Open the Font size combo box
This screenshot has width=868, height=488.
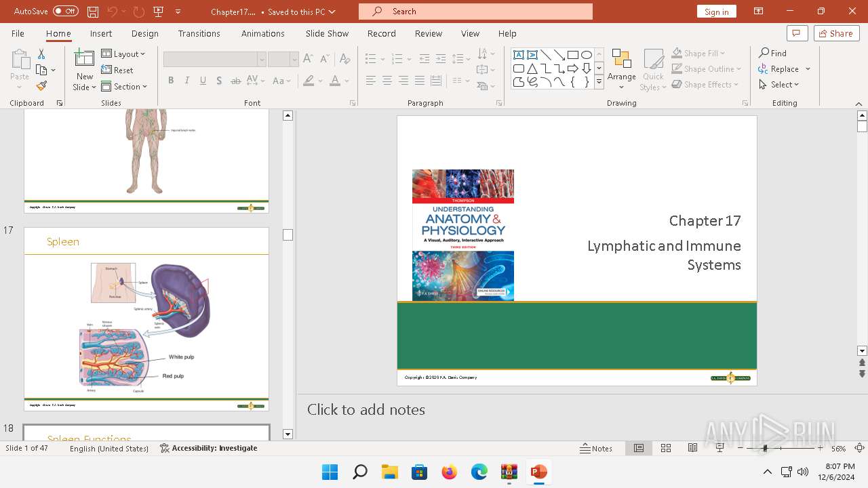pyautogui.click(x=283, y=60)
